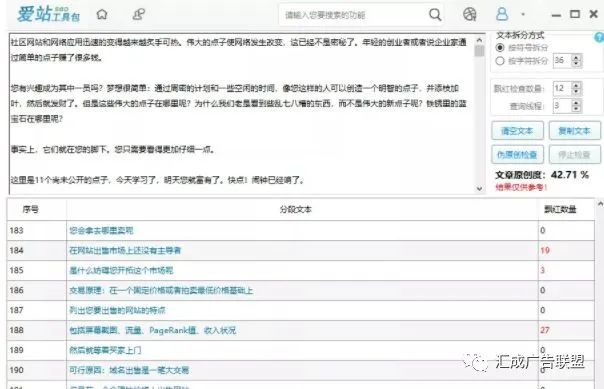Image resolution: width=604 pixels, height=389 pixels.
Task: Open row 188 PageRank segment link
Action: (x=153, y=330)
